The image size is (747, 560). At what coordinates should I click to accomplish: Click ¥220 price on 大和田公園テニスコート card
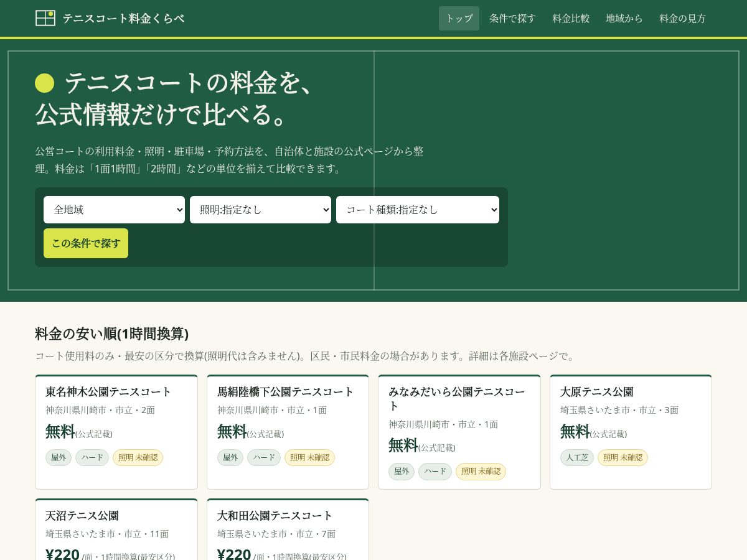point(234,554)
